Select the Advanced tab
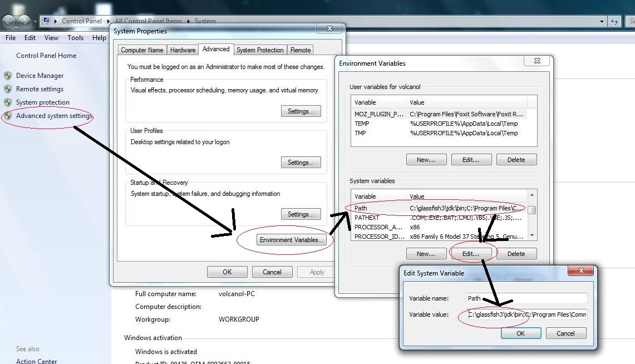 tap(216, 49)
